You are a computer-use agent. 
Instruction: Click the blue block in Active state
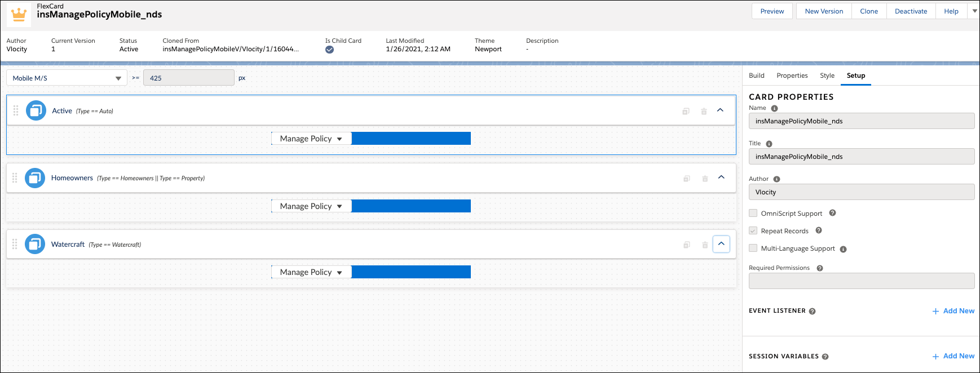pos(411,139)
